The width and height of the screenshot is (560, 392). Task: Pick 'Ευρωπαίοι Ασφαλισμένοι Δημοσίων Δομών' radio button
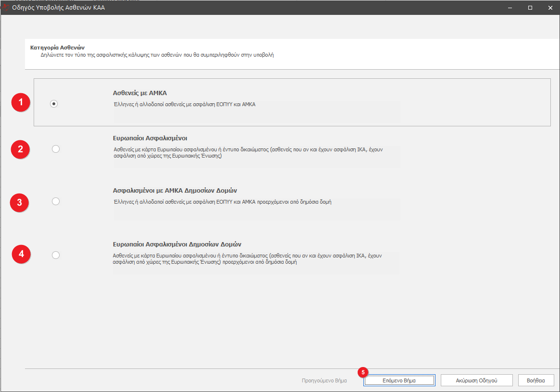tap(56, 255)
